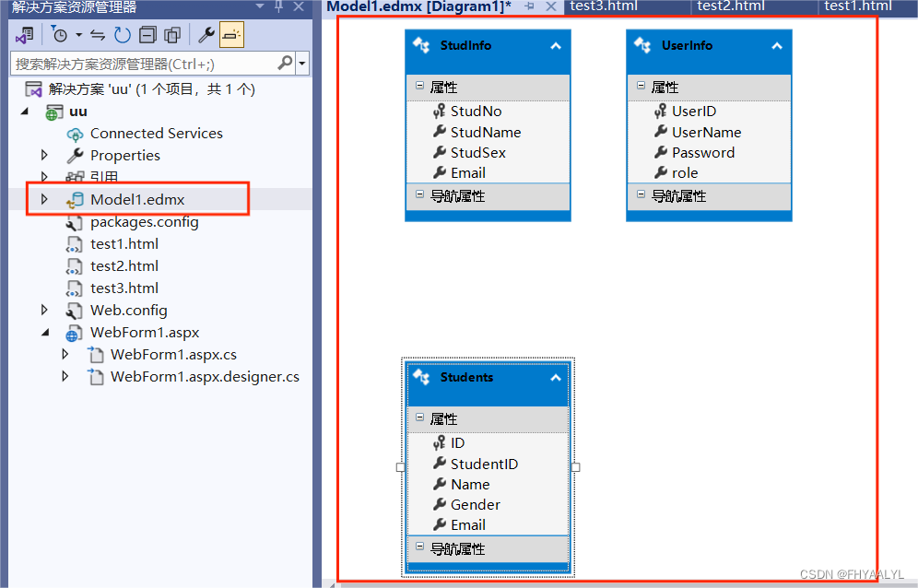Click the Properties wrench icon in tree

click(75, 155)
